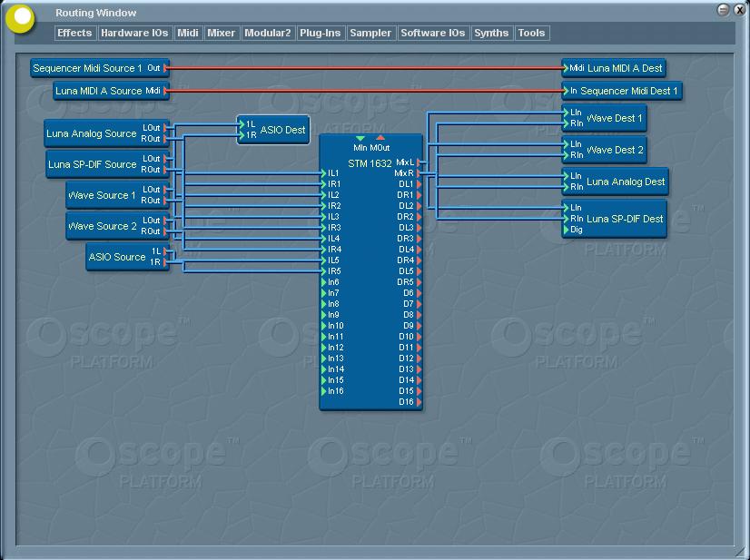
Task: Click the Dig input port on Luna SP-DIF Dest
Action: (x=567, y=230)
